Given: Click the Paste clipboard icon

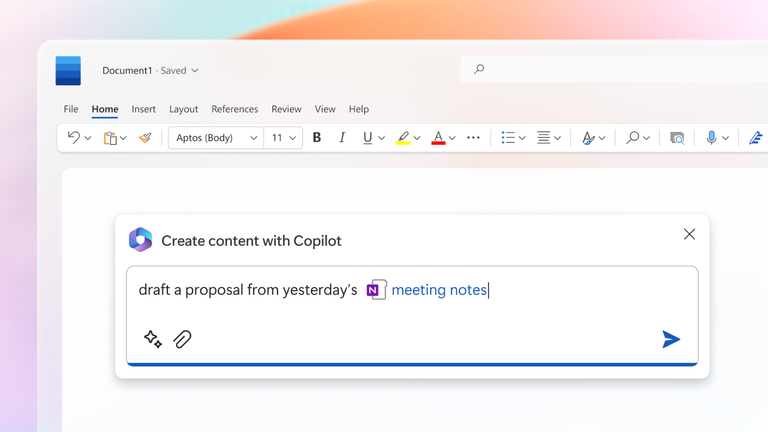Looking at the screenshot, I should (110, 138).
